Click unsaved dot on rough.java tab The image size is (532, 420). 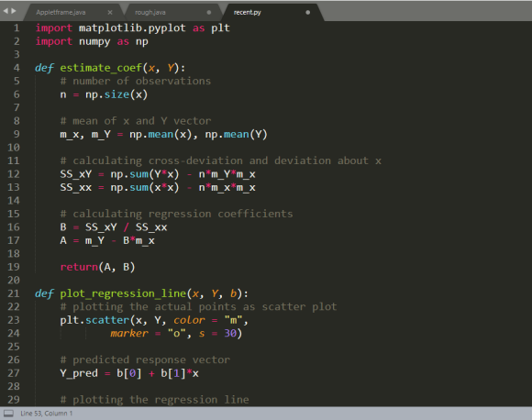coord(209,12)
